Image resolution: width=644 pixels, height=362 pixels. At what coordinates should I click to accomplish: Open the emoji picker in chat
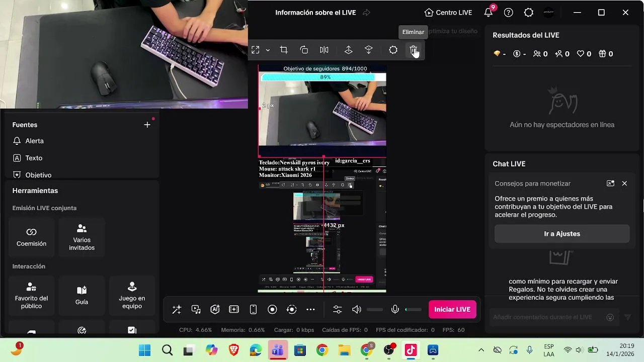tap(610, 317)
